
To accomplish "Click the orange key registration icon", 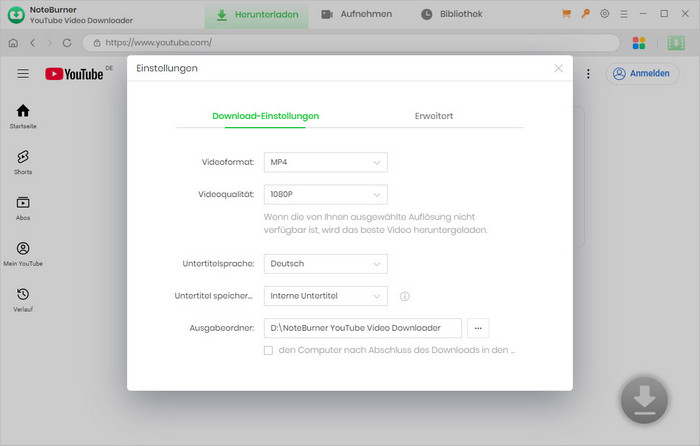I will tap(585, 14).
